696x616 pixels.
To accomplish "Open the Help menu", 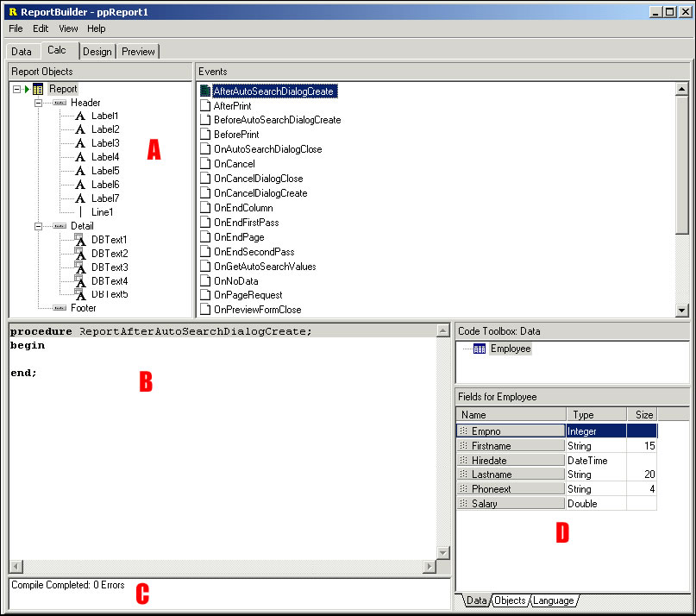I will tap(97, 28).
